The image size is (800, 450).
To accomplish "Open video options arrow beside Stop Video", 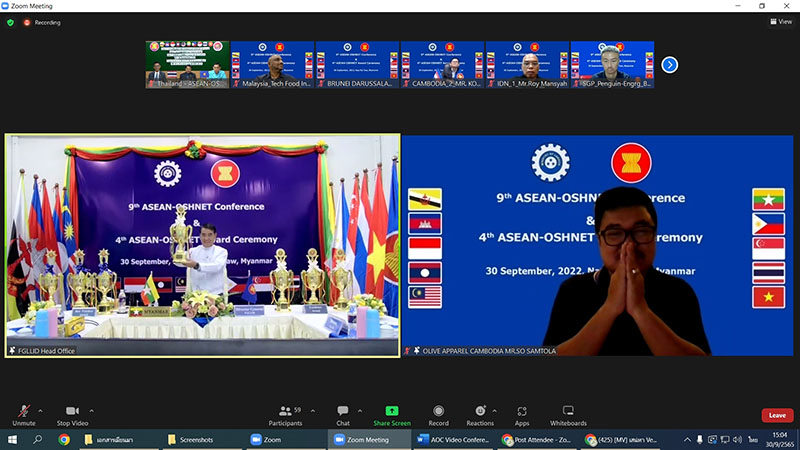I will [91, 410].
